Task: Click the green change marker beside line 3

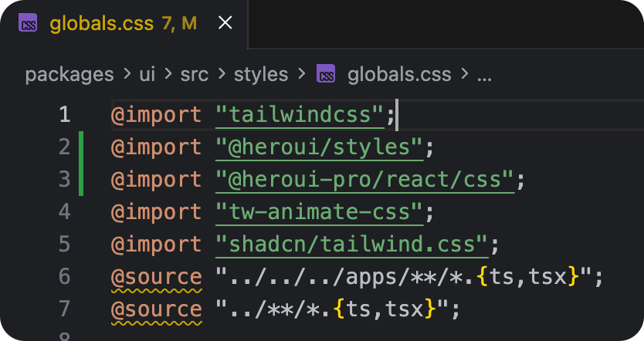Action: [x=81, y=180]
